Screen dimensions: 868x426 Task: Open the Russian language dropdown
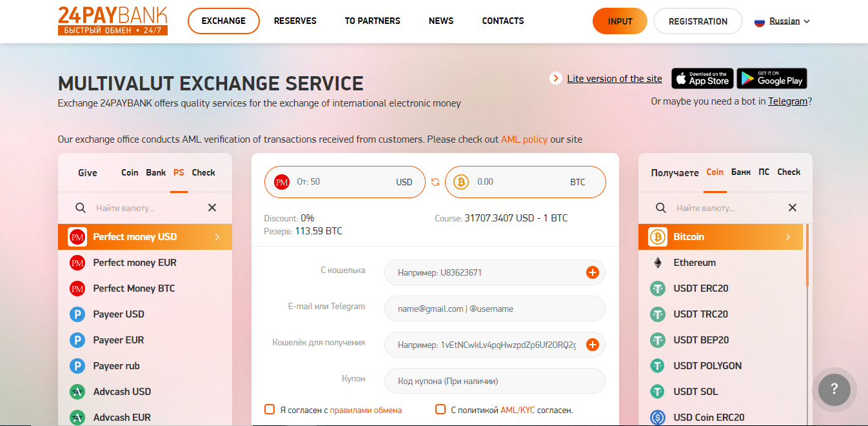point(782,21)
